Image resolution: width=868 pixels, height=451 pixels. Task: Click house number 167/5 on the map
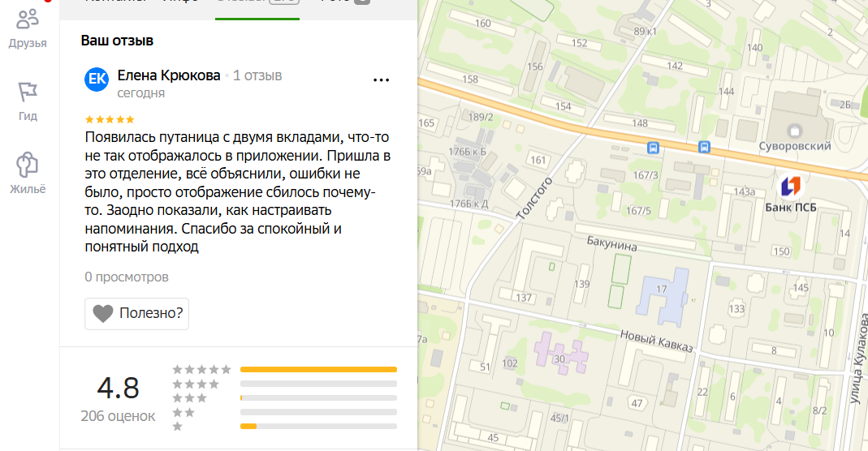pos(638,211)
